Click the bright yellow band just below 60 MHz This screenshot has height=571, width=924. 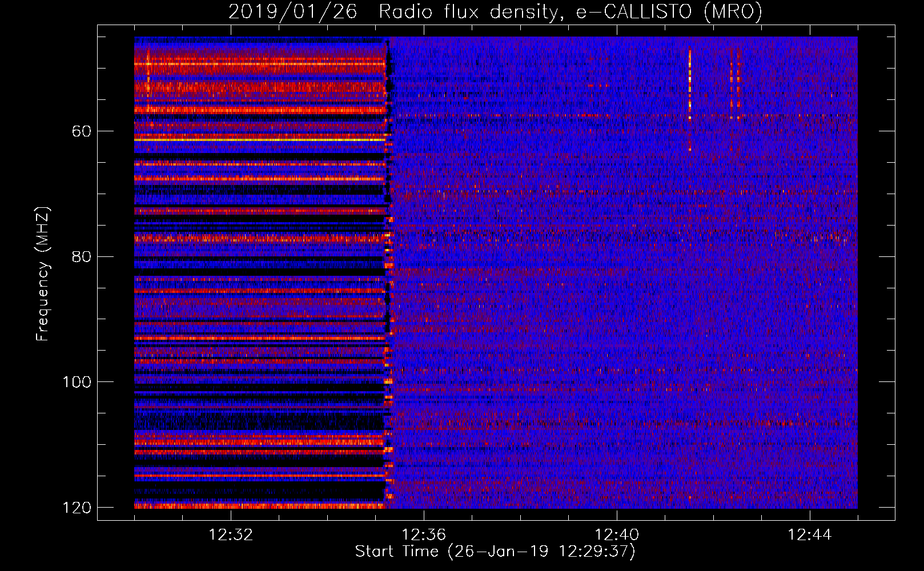coord(260,139)
